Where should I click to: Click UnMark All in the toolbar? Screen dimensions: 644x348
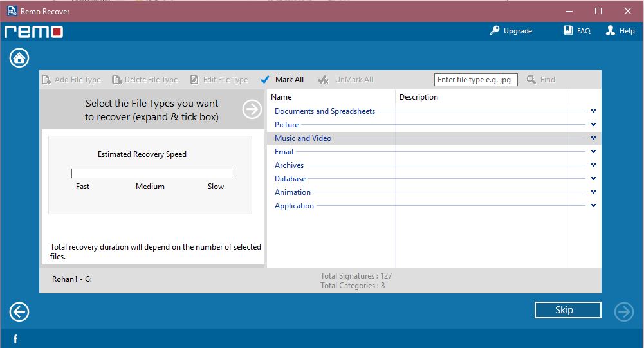(x=346, y=80)
